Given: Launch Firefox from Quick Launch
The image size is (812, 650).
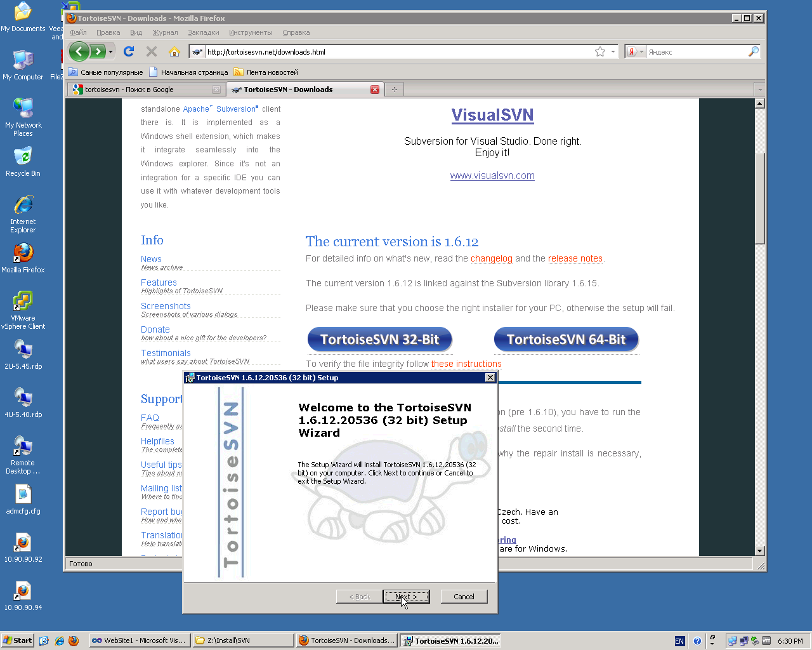Looking at the screenshot, I should tap(73, 640).
